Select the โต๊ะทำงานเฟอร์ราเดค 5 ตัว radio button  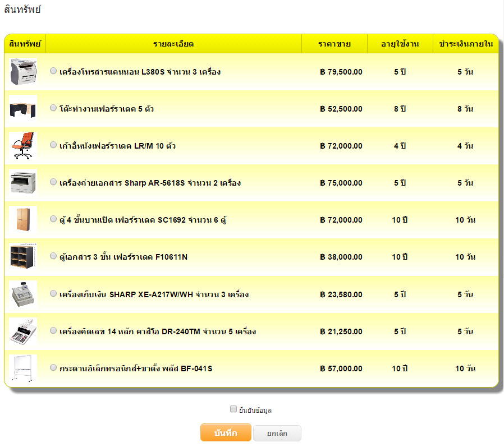click(x=53, y=108)
